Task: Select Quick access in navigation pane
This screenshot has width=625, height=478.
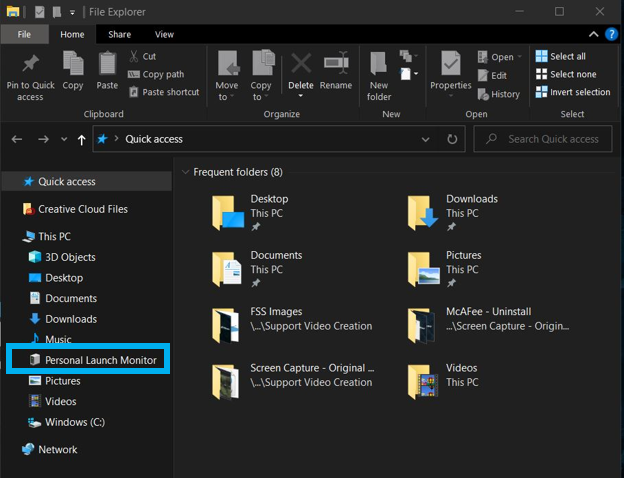Action: point(87,181)
